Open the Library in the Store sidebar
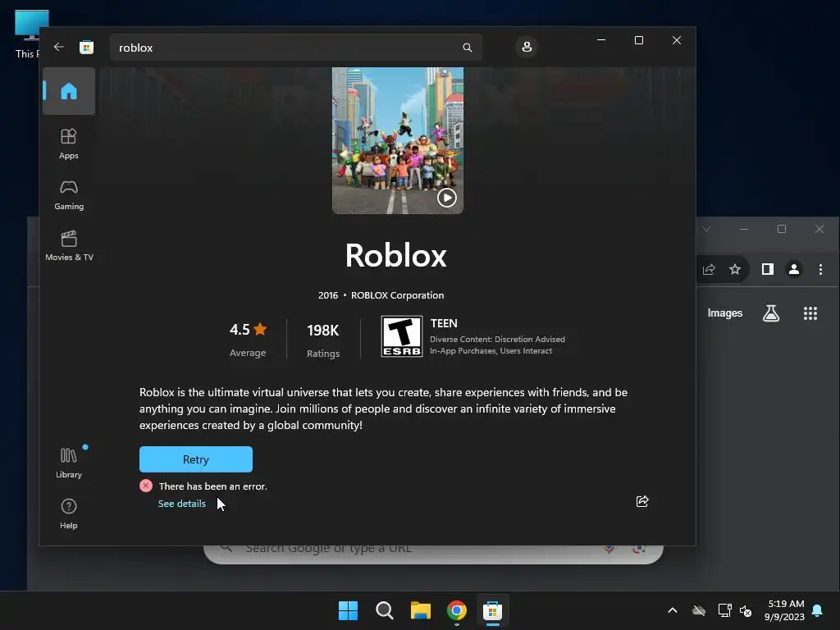The width and height of the screenshot is (840, 630). pos(69,463)
